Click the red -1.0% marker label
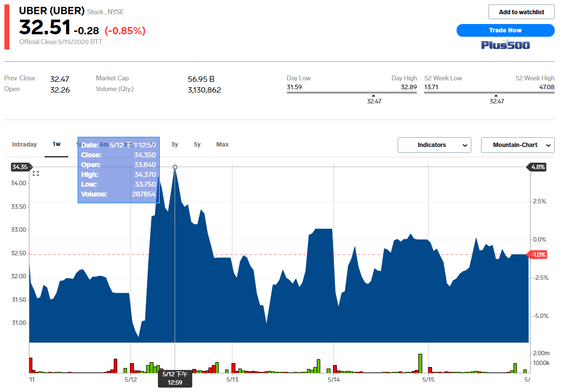Image resolution: width=563 pixels, height=392 pixels. tap(537, 255)
